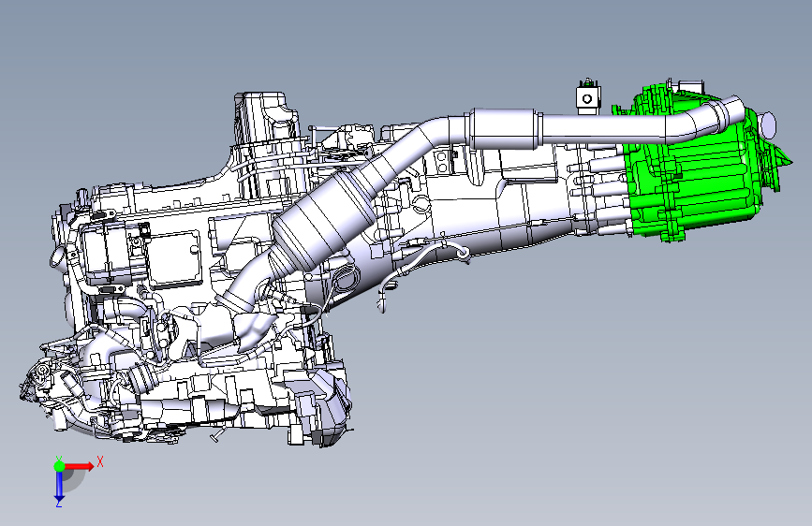Screen dimensions: 812x526
Task: Click the blue Z axis arrow of the triad
Action: tap(59, 487)
